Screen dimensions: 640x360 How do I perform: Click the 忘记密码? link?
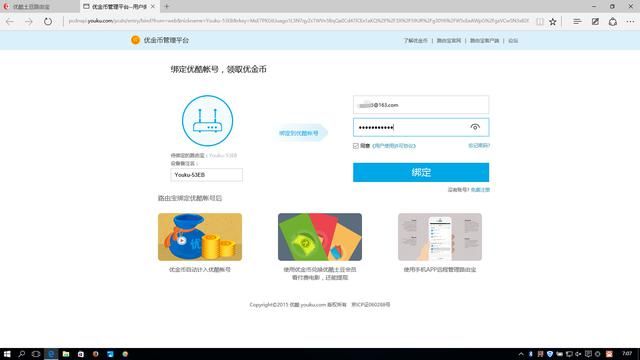[x=479, y=146]
